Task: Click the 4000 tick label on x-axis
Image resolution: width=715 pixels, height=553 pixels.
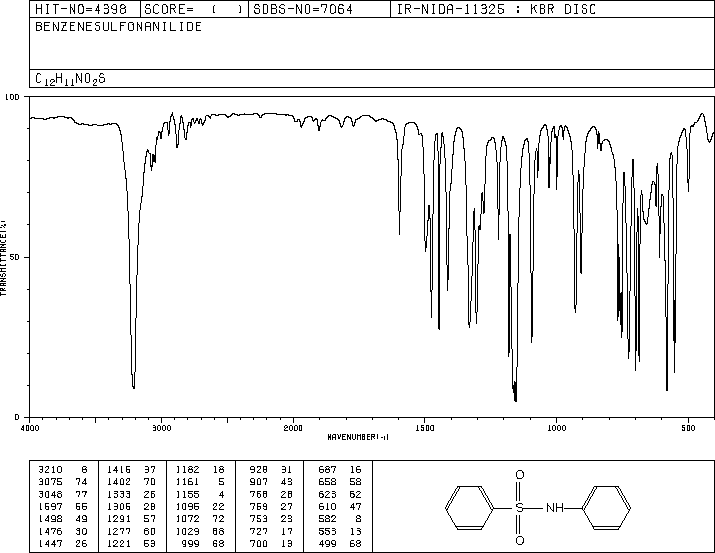Action: 30,428
